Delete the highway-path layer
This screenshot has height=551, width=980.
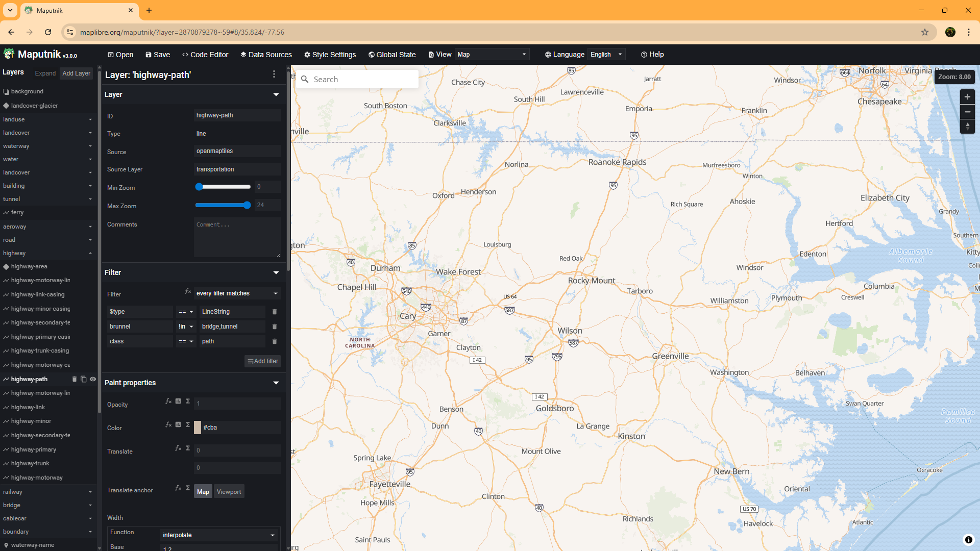pos(75,379)
